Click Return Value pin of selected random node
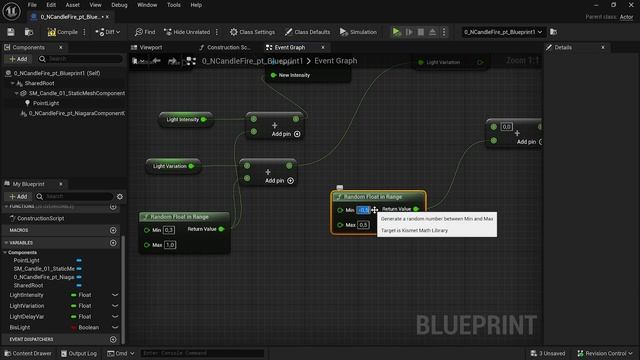640x360 pixels. click(416, 209)
